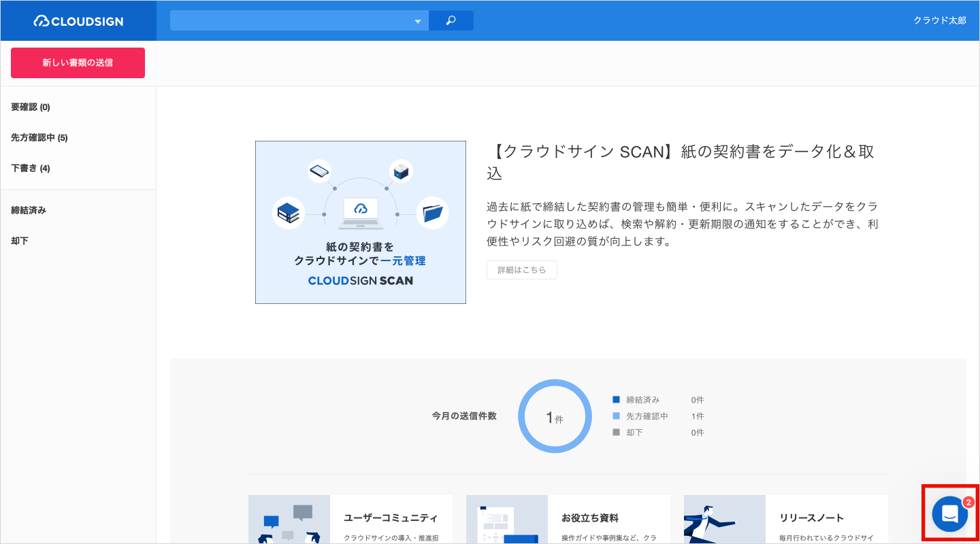Open the chat support widget
The height and width of the screenshot is (544, 980).
click(950, 514)
